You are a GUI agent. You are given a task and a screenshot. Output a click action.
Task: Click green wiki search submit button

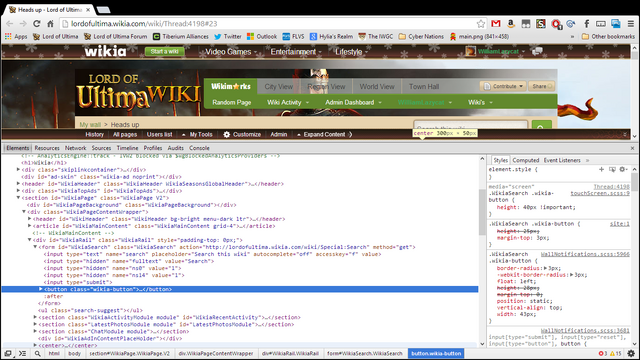coord(542,125)
